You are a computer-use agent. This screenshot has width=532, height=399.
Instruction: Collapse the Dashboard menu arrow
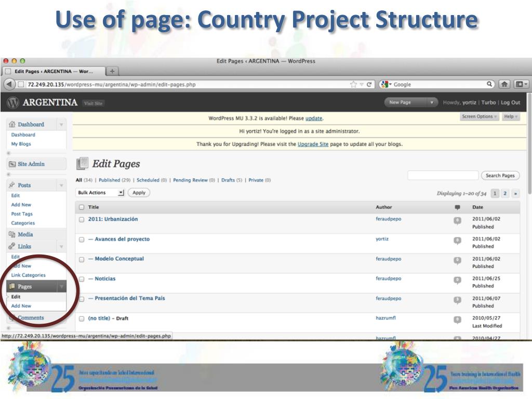click(x=61, y=125)
